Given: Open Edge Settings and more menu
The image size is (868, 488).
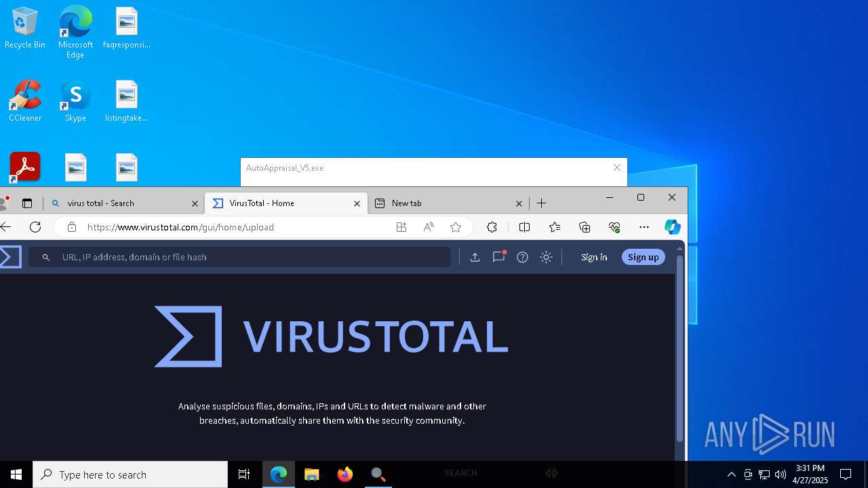Looking at the screenshot, I should coord(644,227).
